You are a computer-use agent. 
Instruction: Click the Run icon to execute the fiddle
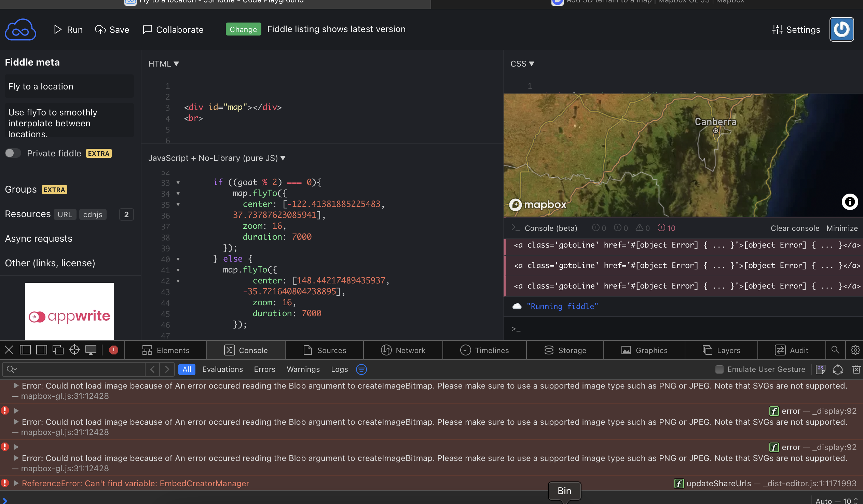58,29
